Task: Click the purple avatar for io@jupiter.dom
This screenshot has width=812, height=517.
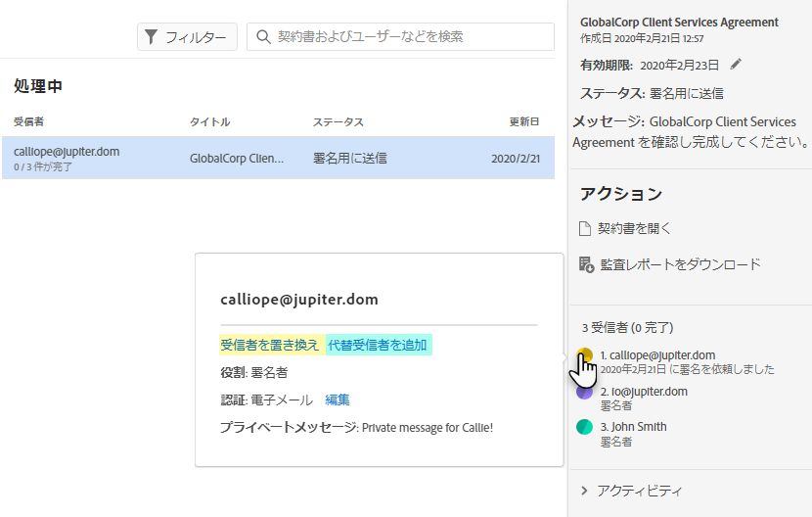Action: tap(584, 392)
